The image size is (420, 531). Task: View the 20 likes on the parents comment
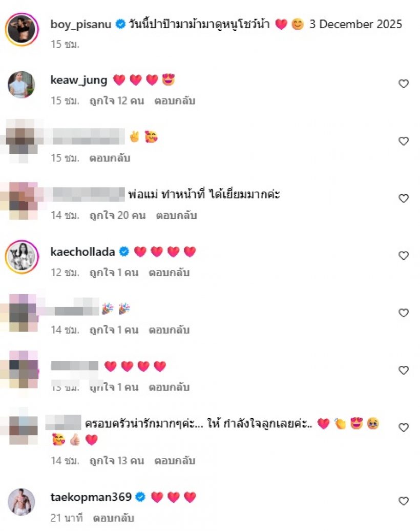pyautogui.click(x=117, y=215)
